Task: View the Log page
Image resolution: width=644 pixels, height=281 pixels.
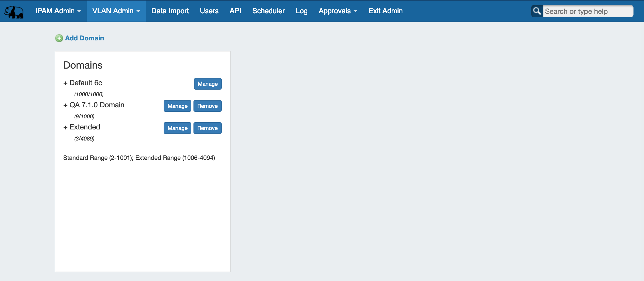Action: tap(302, 11)
